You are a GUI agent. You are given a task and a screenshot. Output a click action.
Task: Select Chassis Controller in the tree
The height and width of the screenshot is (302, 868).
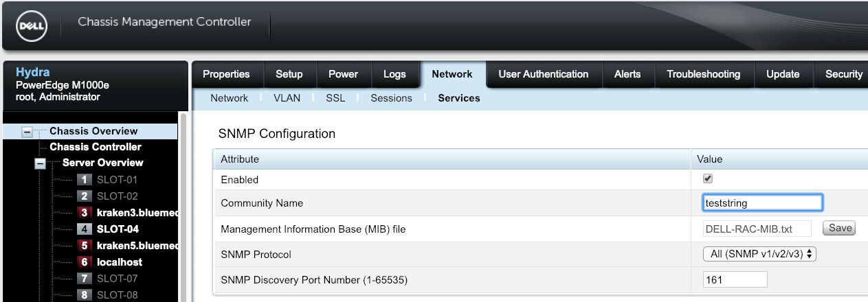point(96,147)
